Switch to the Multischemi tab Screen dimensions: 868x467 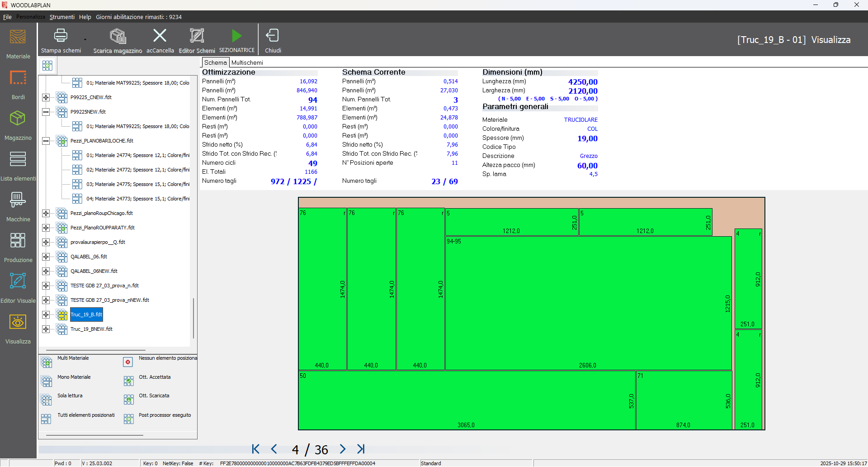pos(247,62)
